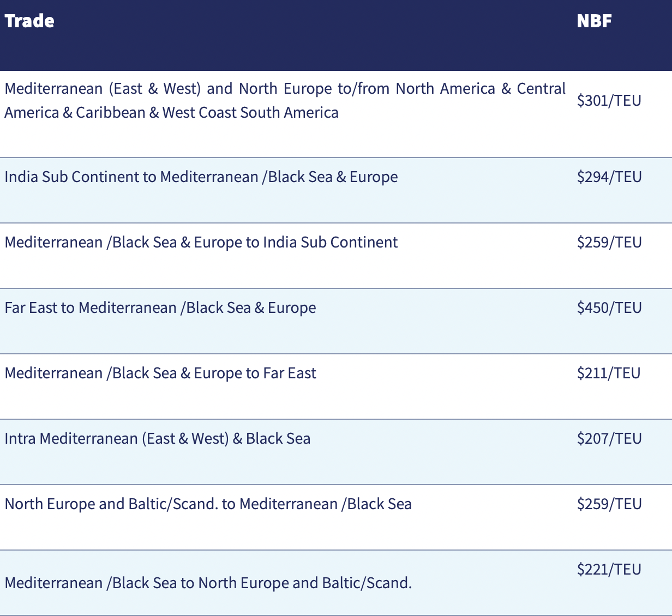Viewport: 672px width, 616px height.
Task: Select the Mediterranean and North Europe to/from North America trade text
Action: pyautogui.click(x=285, y=100)
